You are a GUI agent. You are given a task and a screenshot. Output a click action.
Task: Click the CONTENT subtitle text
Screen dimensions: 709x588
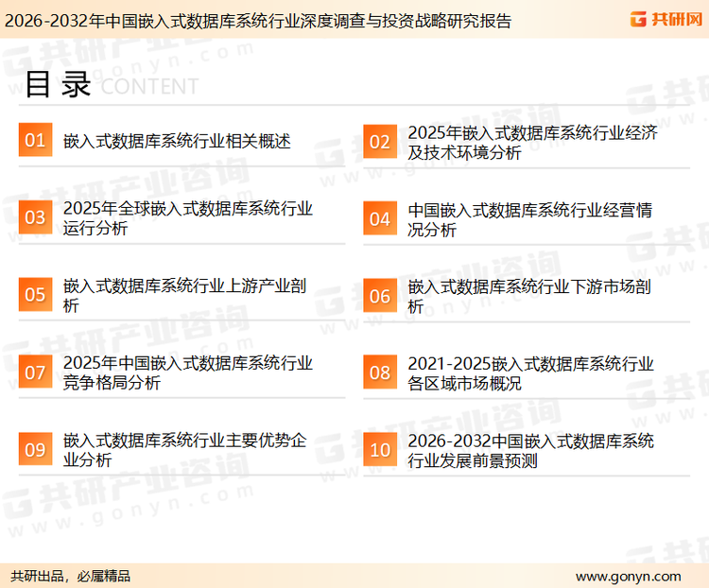[149, 86]
